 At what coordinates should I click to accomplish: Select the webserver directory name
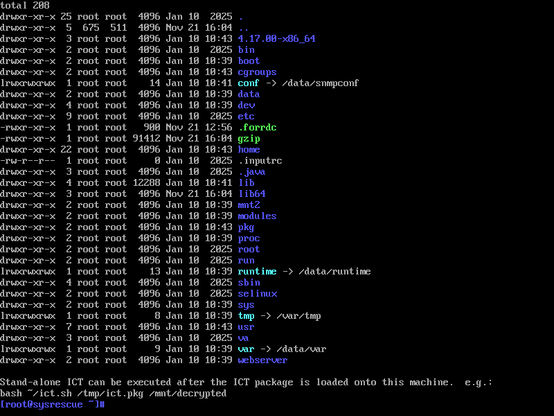tap(263, 360)
